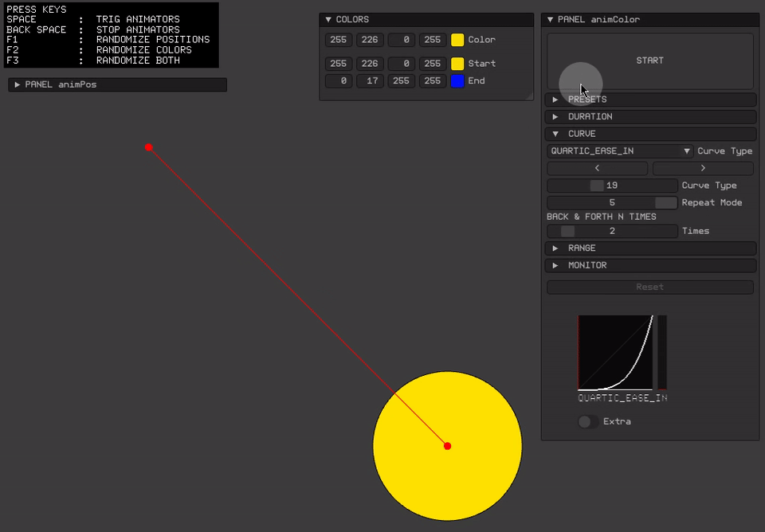Click the next curve type arrow button
Image resolution: width=765 pixels, height=532 pixels.
703,168
